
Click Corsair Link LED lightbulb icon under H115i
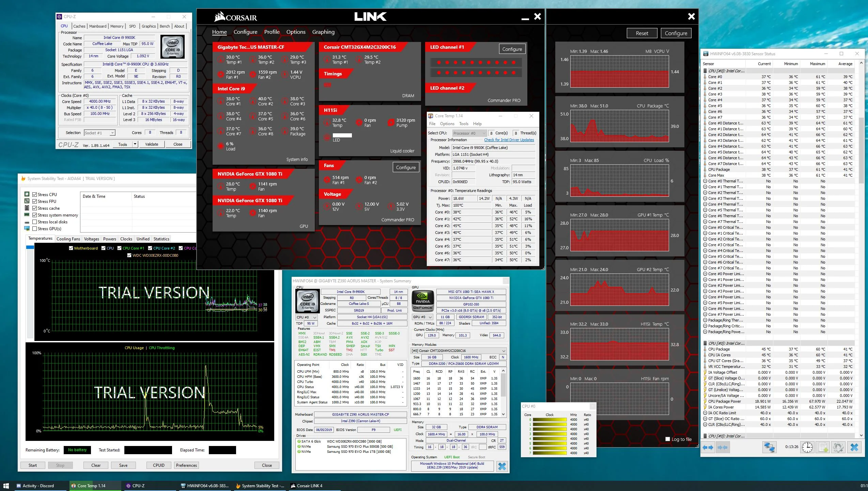pyautogui.click(x=327, y=137)
